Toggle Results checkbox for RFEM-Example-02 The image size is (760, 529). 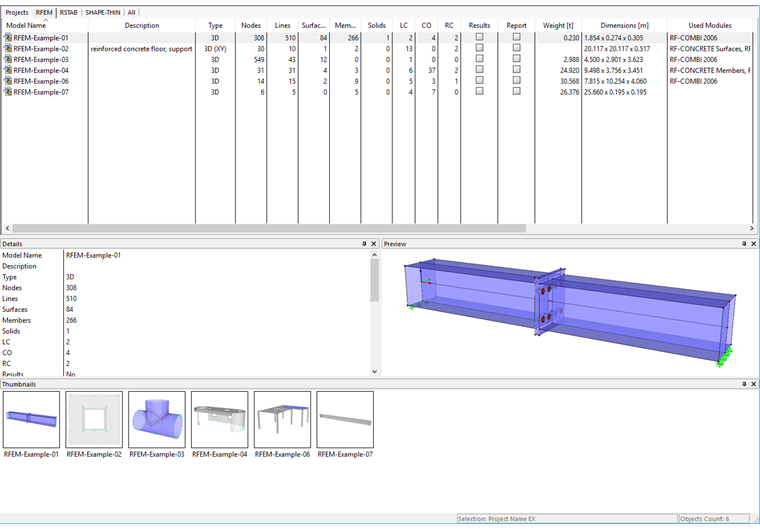tap(479, 48)
